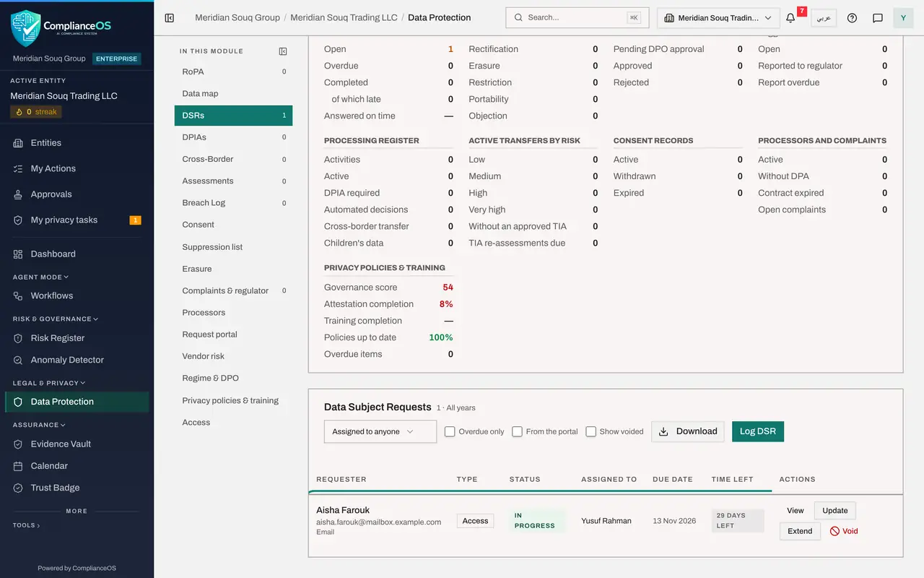Void Aisha Farouk's request
This screenshot has height=578, width=924.
pos(844,531)
